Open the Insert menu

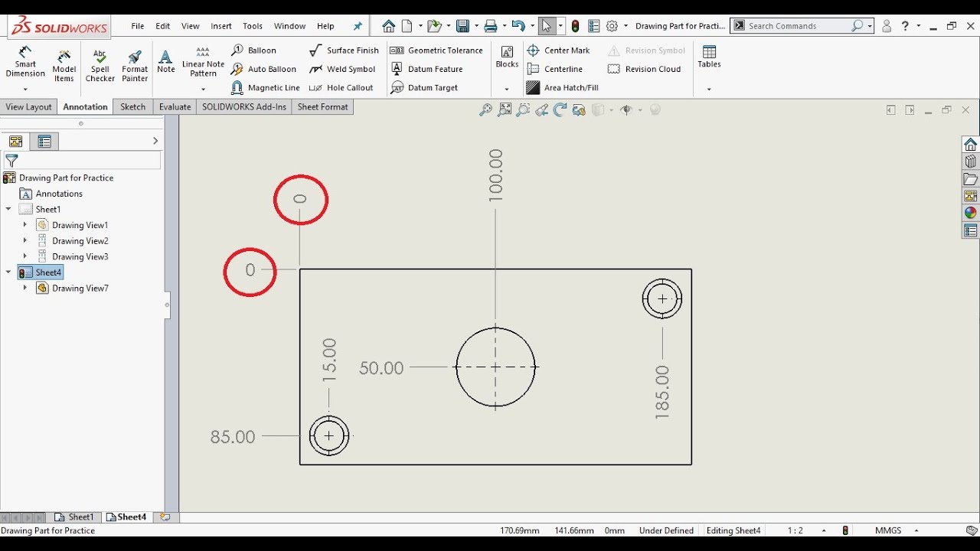[221, 26]
